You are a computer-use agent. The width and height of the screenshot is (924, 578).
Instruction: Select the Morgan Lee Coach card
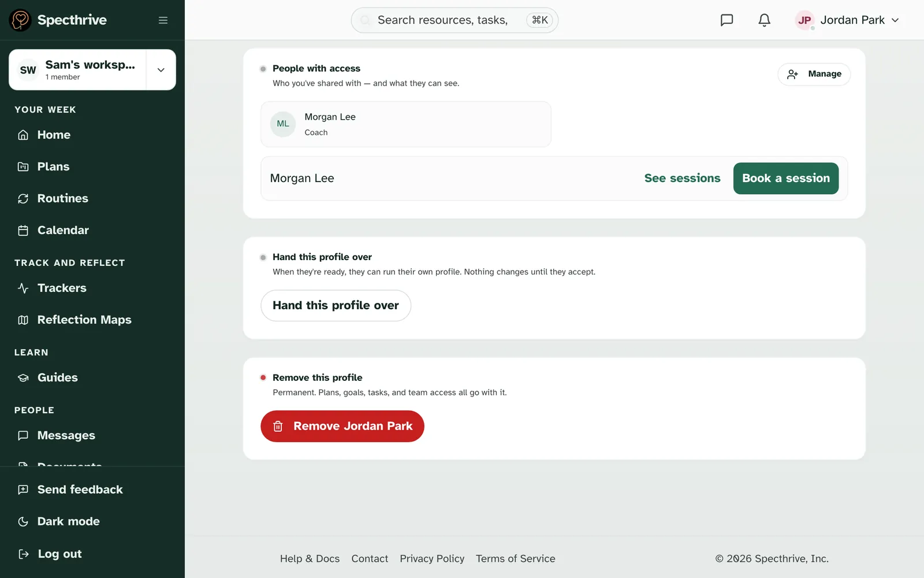click(x=406, y=124)
